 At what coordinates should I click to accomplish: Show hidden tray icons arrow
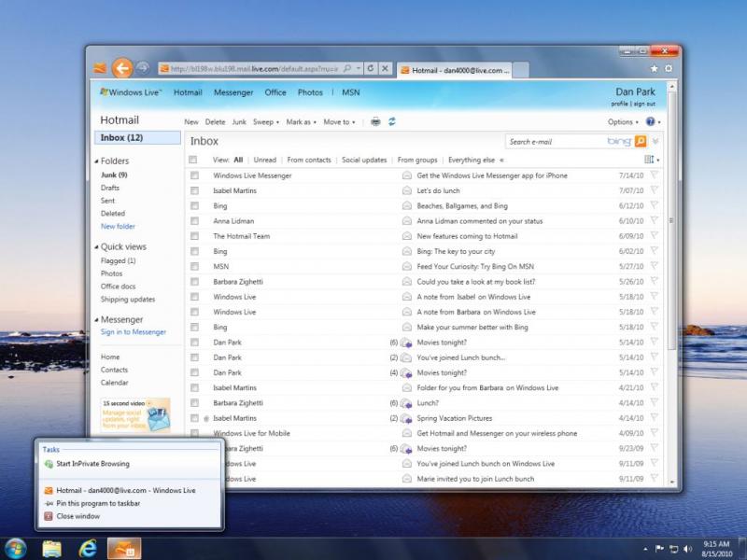point(645,549)
